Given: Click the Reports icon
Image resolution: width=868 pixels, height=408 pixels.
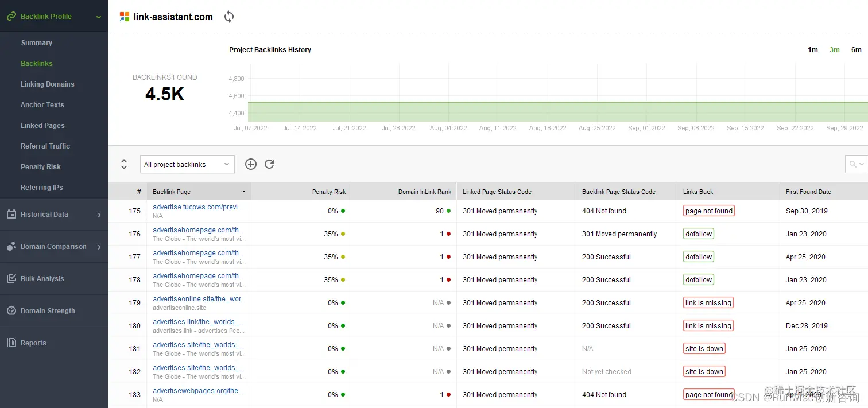Looking at the screenshot, I should coord(11,343).
